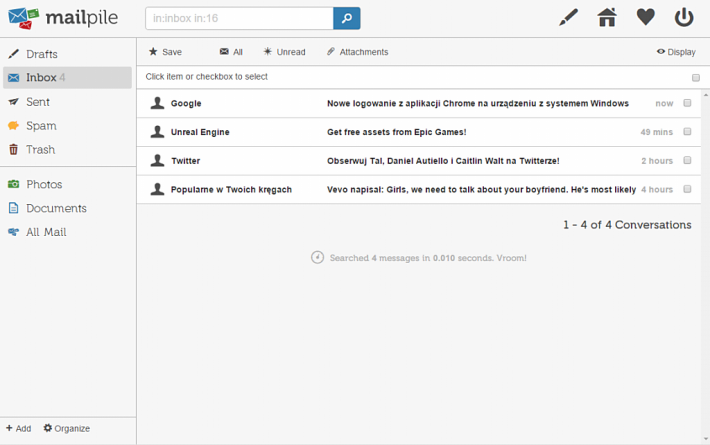This screenshot has width=710, height=445.
Task: Click the scrollbar up arrow
Action: [x=705, y=96]
